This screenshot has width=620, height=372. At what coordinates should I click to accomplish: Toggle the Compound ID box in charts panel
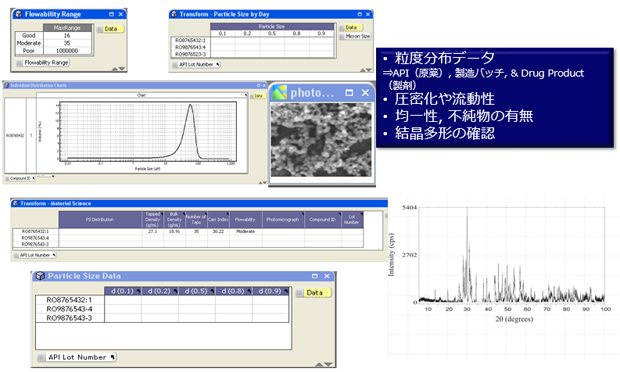click(x=20, y=179)
